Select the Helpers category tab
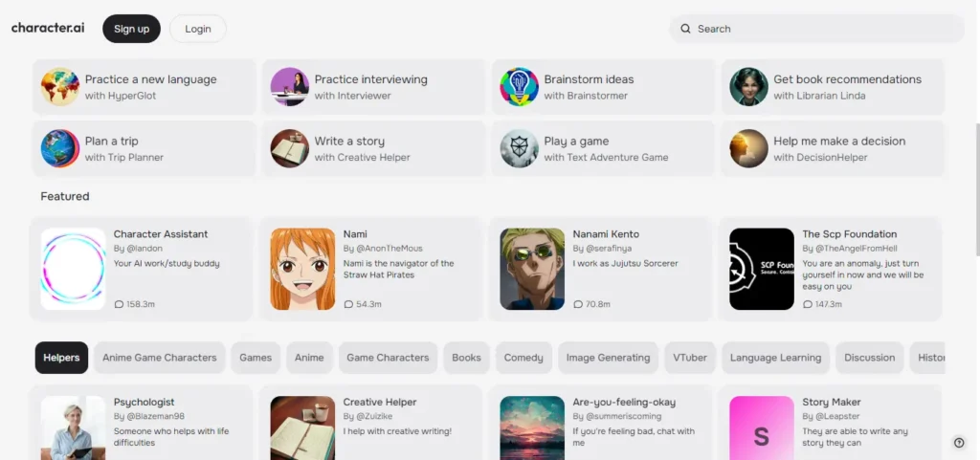The image size is (980, 460). tap(61, 358)
